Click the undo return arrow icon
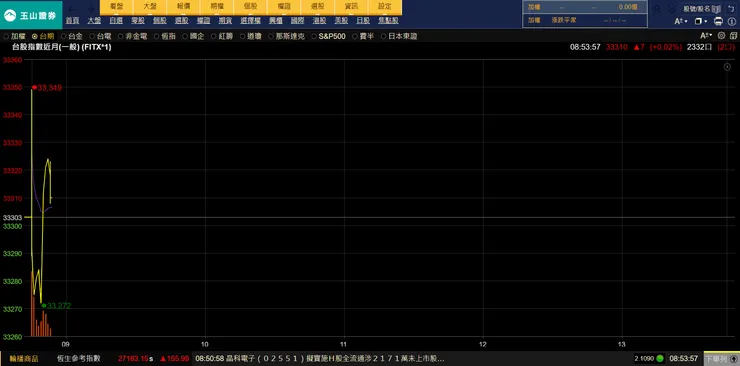740x366 pixels. (x=732, y=8)
